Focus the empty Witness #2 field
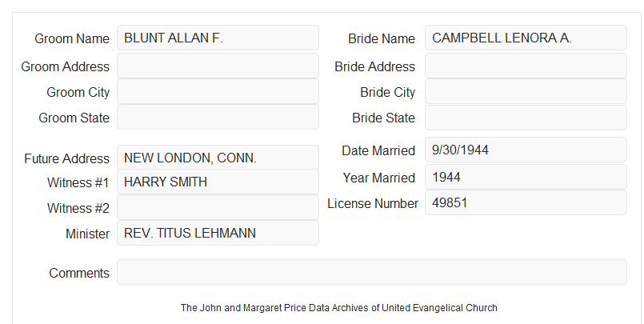The height and width of the screenshot is (324, 644). [x=218, y=207]
